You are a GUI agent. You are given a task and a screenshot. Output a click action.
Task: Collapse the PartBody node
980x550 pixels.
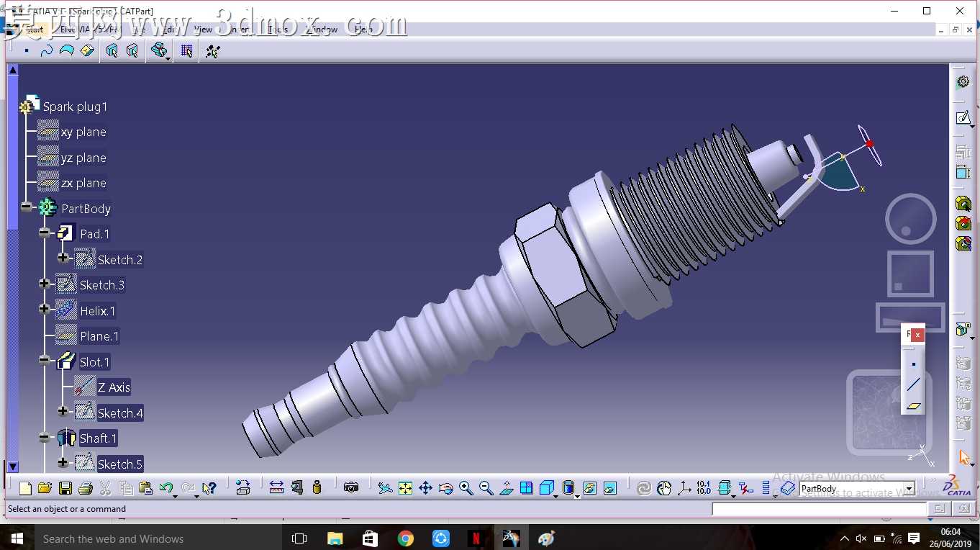[x=27, y=207]
